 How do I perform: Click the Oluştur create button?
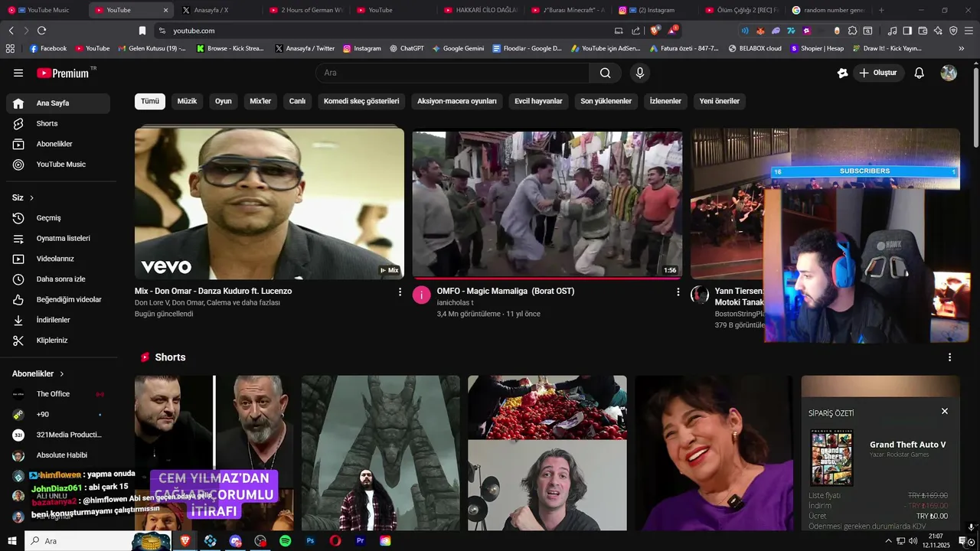878,73
